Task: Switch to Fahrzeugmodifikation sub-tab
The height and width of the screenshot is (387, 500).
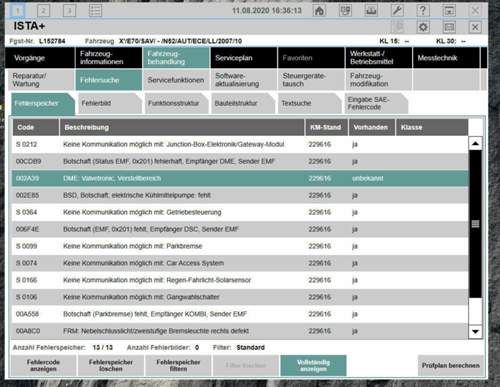Action: (379, 80)
